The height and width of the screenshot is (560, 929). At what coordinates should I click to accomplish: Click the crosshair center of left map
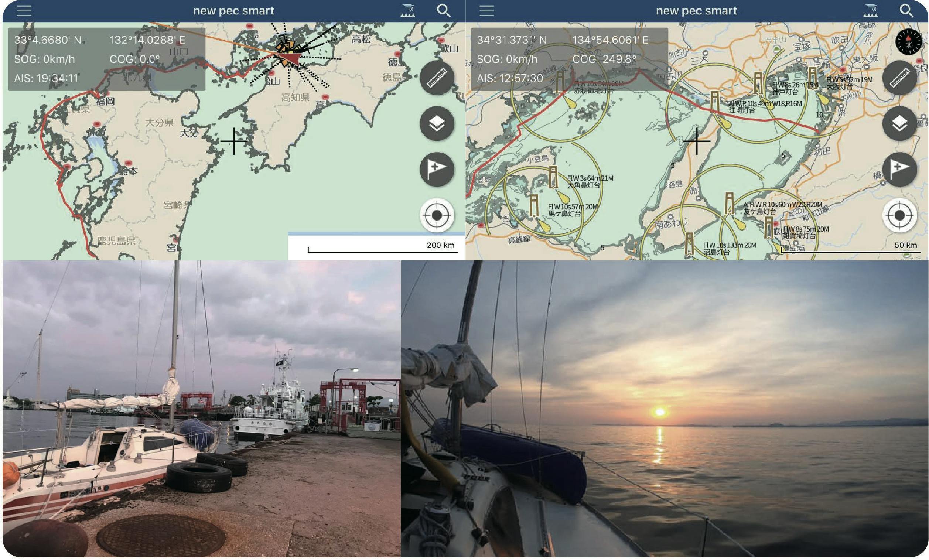(234, 141)
